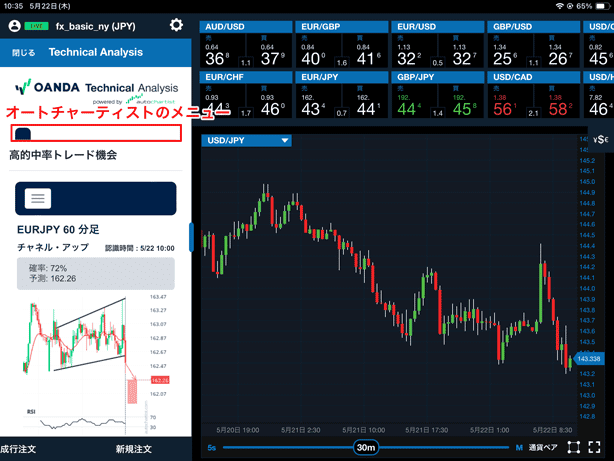This screenshot has width=614, height=461.
Task: Tap the 高的中率トレード機会 heading
Action: pos(63,155)
